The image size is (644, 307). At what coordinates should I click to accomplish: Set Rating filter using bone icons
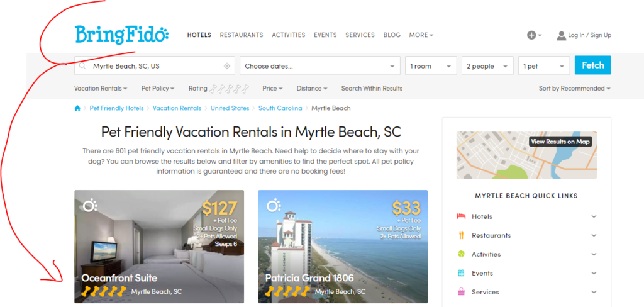pyautogui.click(x=229, y=88)
